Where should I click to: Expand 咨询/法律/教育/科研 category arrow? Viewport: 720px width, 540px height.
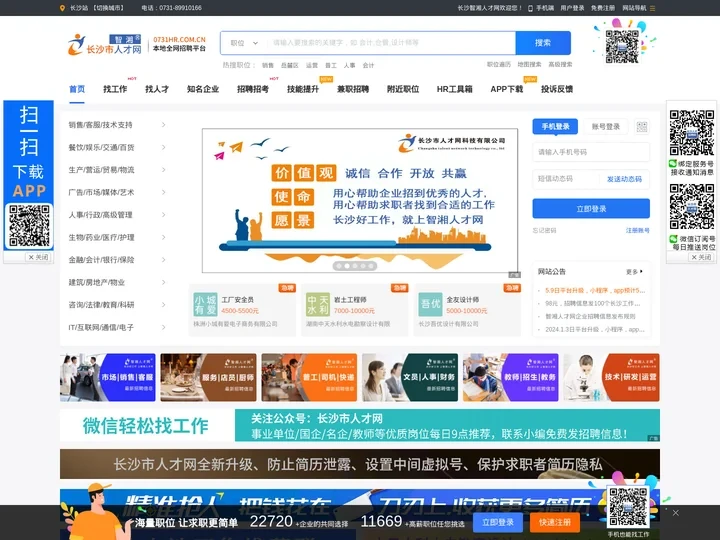click(x=163, y=305)
